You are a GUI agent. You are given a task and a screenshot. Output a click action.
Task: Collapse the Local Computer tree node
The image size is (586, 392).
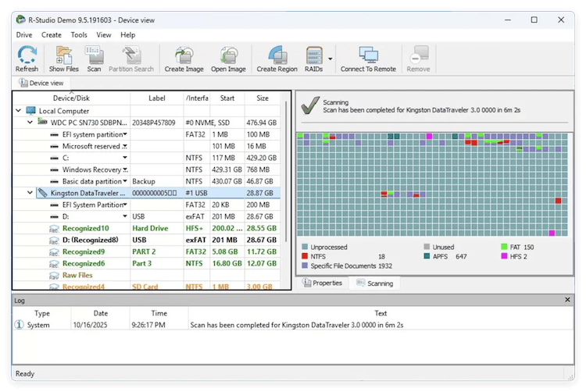coord(19,111)
